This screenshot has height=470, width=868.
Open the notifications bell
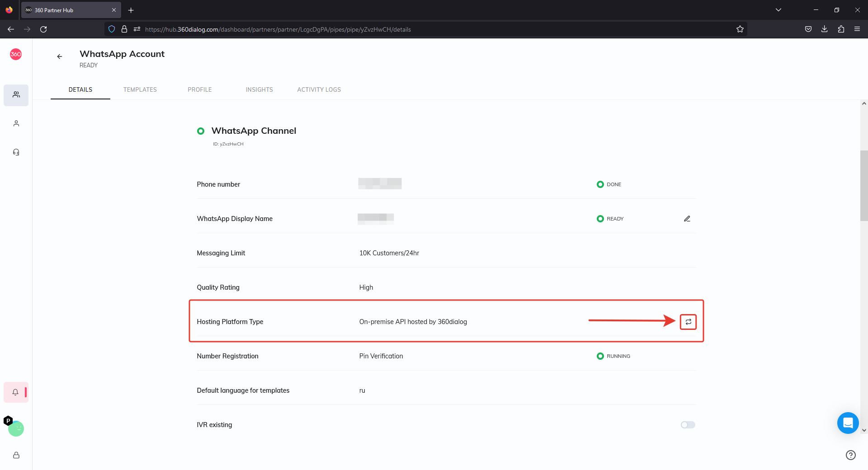pyautogui.click(x=15, y=392)
